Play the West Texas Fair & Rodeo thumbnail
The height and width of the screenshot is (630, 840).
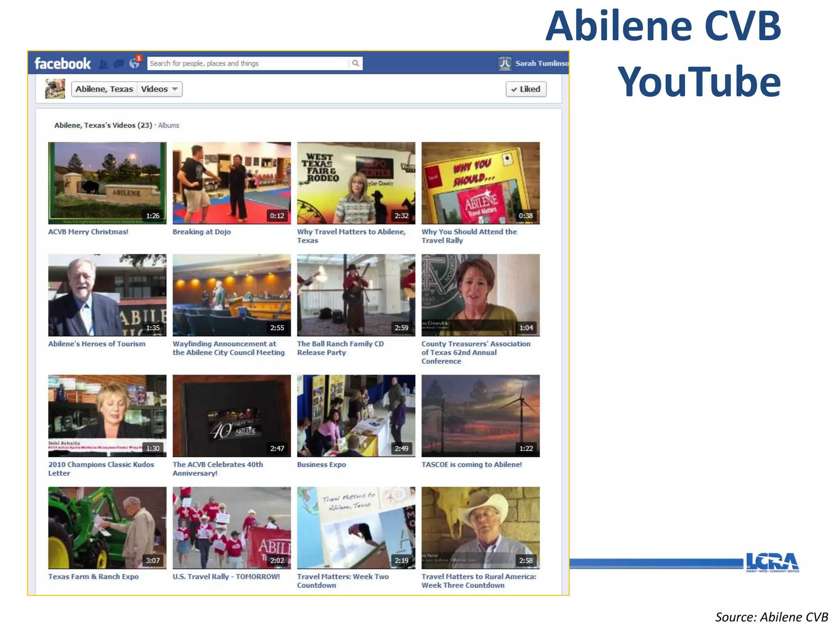tap(356, 183)
